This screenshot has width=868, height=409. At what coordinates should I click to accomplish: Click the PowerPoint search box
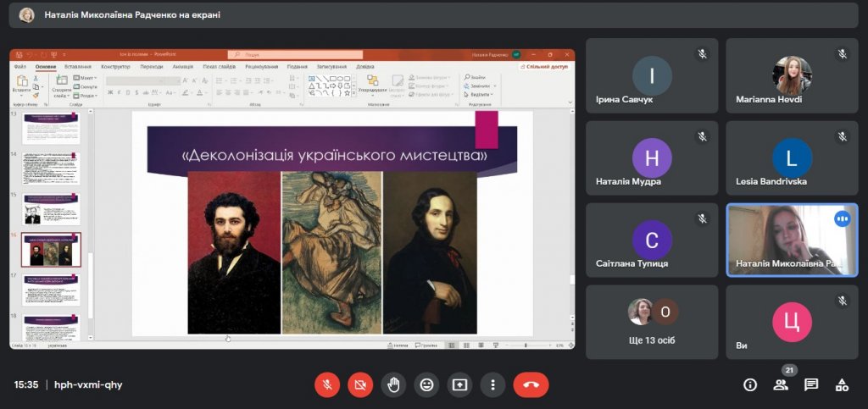295,55
